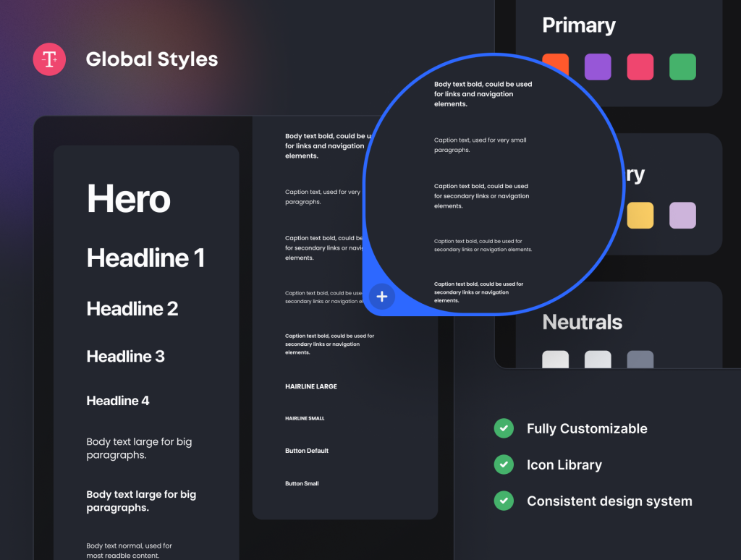741x560 pixels.
Task: Click the checkmark next to Icon Library
Action: [x=504, y=464]
